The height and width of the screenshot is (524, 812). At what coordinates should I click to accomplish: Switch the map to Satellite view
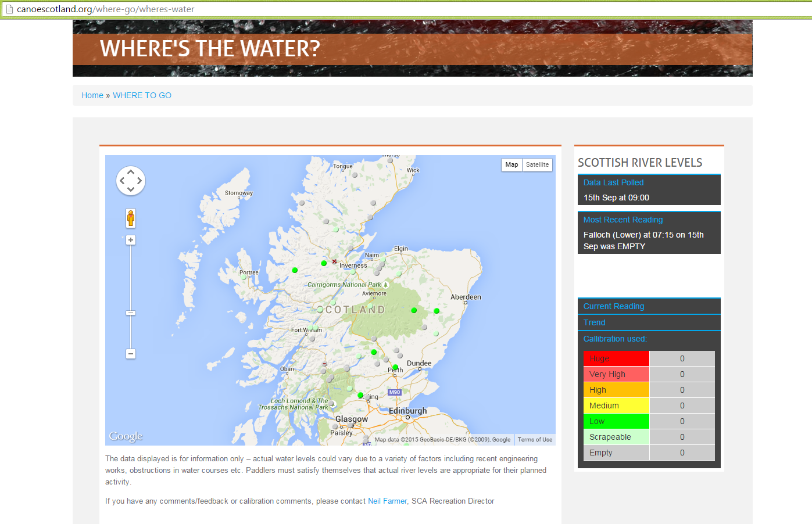537,164
